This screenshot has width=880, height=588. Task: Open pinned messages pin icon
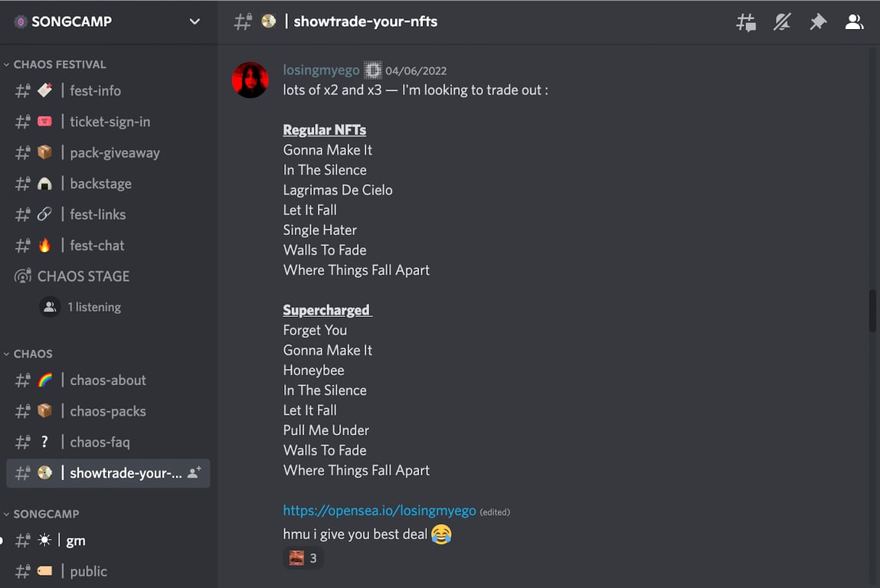[818, 22]
